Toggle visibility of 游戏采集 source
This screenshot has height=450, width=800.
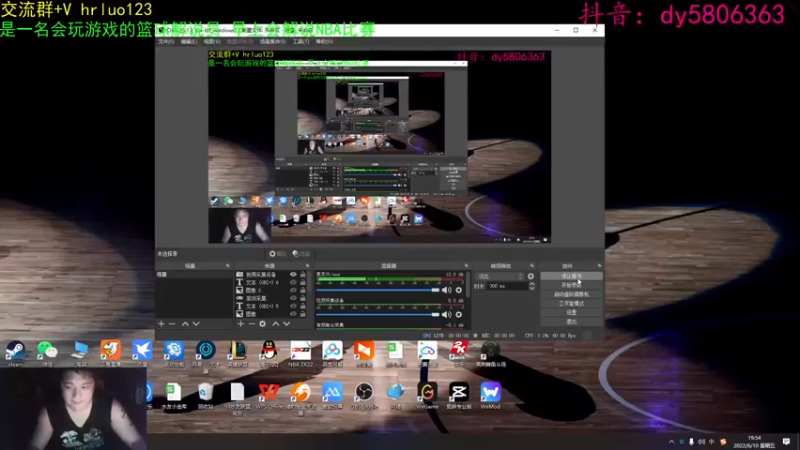coord(293,298)
